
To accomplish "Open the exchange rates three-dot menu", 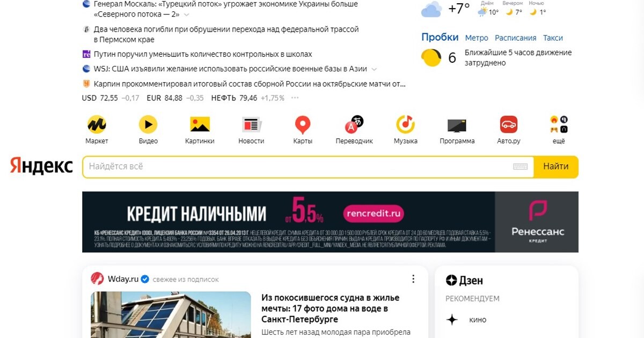I will pos(295,98).
